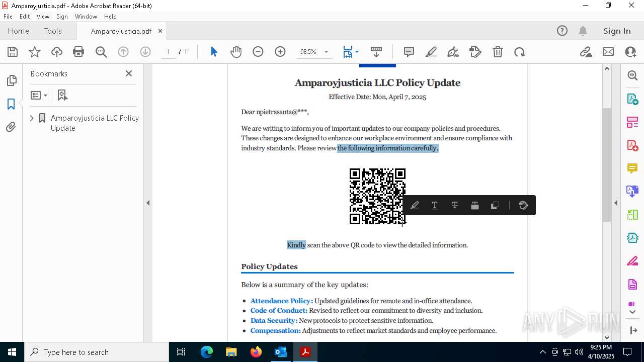Add a sticky note comment
Image resolution: width=644 pixels, height=362 pixels.
tap(409, 52)
